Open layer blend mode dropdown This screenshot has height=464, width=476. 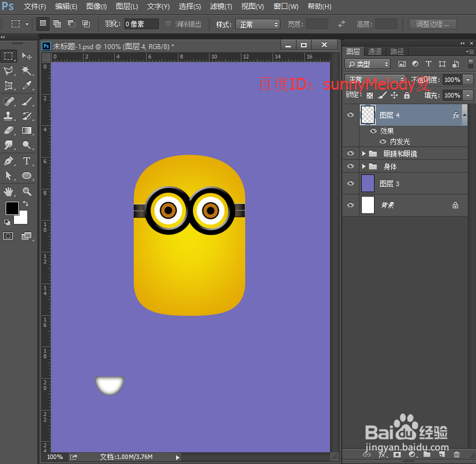click(x=375, y=80)
